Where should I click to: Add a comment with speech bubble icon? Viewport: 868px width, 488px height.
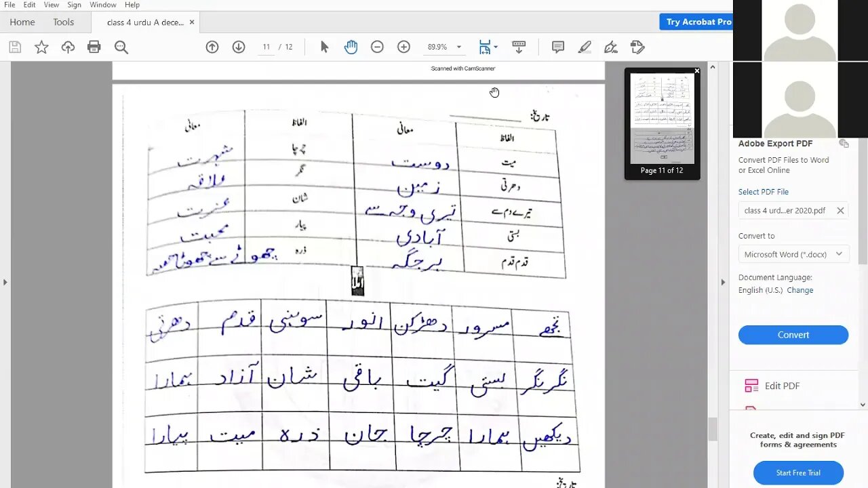(558, 47)
